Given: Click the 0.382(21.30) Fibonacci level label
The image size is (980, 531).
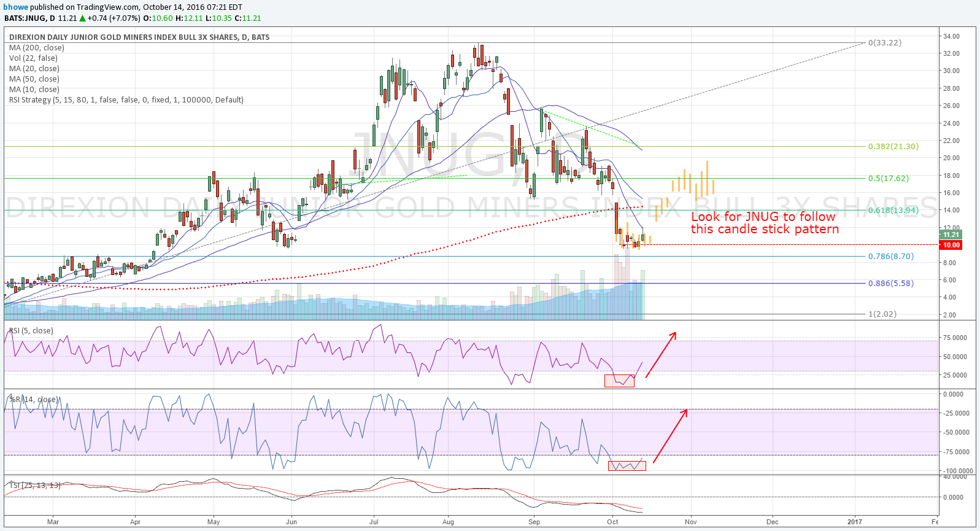Looking at the screenshot, I should click(x=893, y=147).
